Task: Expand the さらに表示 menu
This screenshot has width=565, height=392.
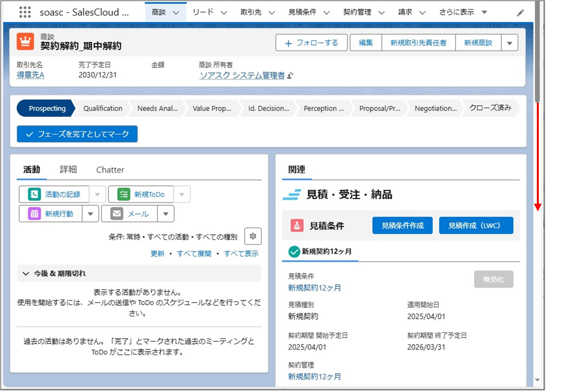Action: [x=463, y=12]
